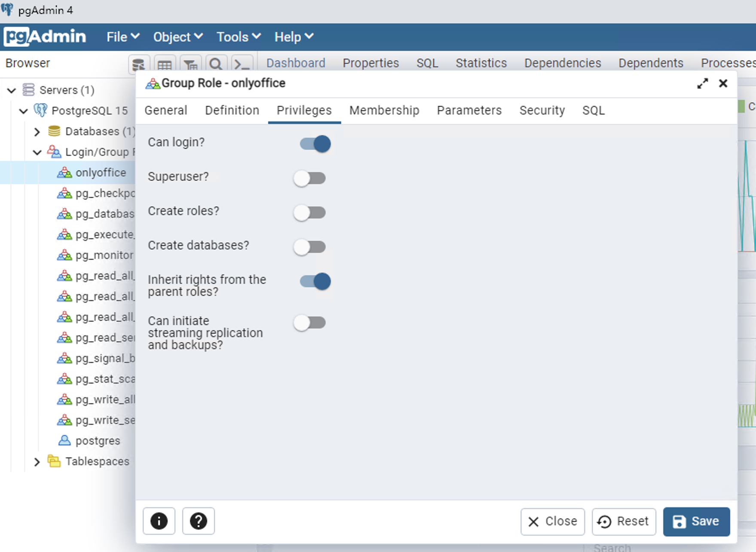Click the Reset button
756x552 pixels.
624,521
